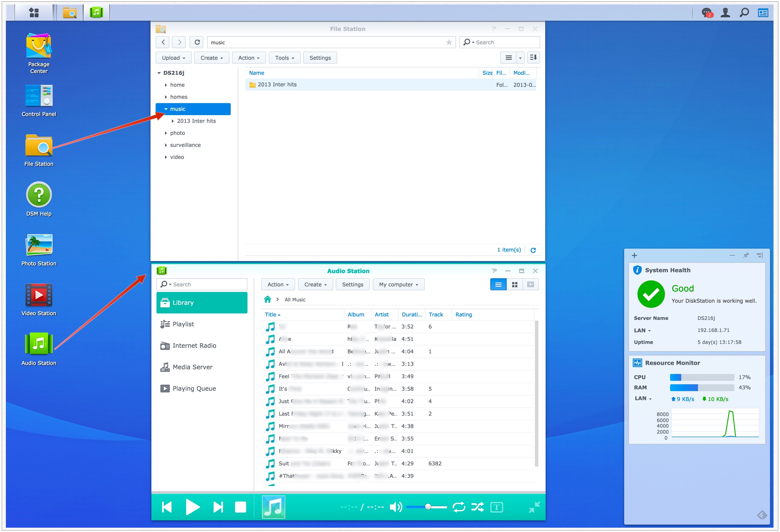Open Audio Station Action dropdown
780x532 pixels.
pos(278,285)
